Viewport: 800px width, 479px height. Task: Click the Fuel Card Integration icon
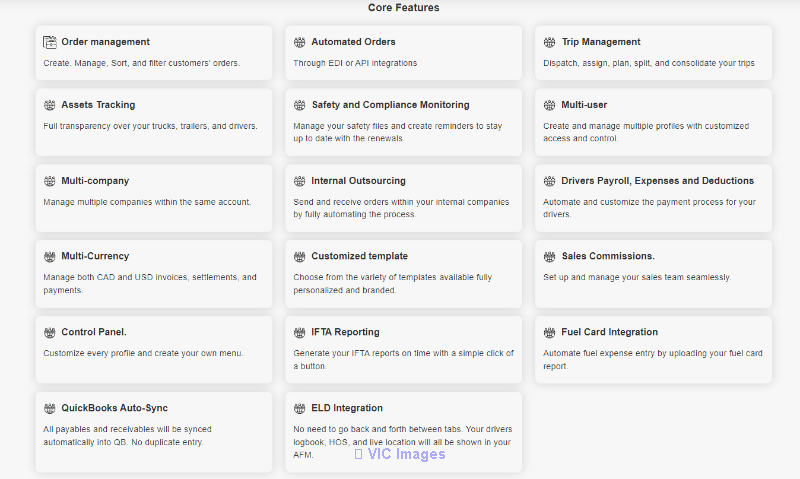point(549,333)
